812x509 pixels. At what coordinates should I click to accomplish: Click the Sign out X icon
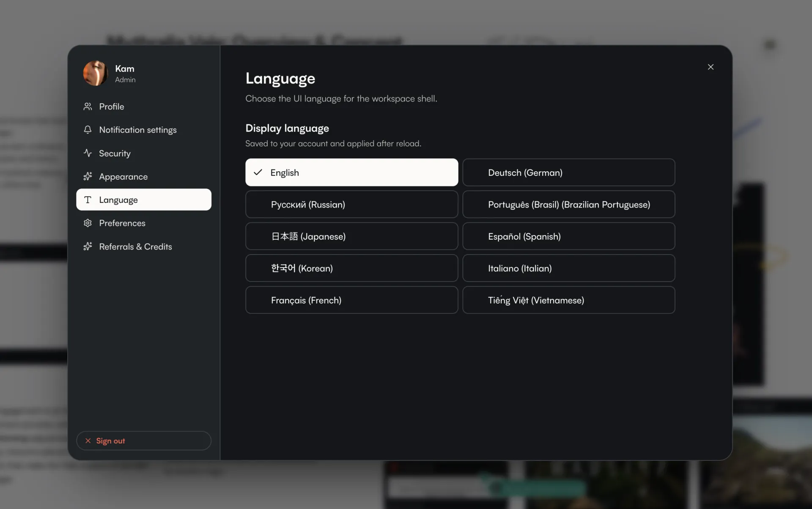(88, 441)
